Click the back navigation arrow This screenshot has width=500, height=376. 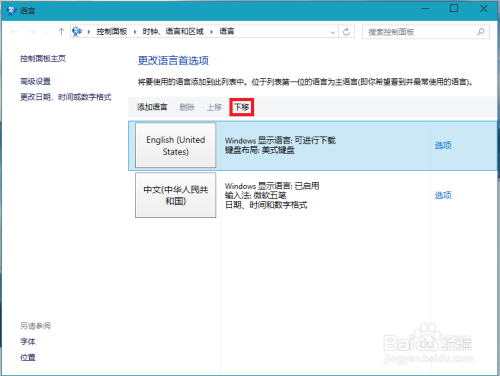point(14,32)
